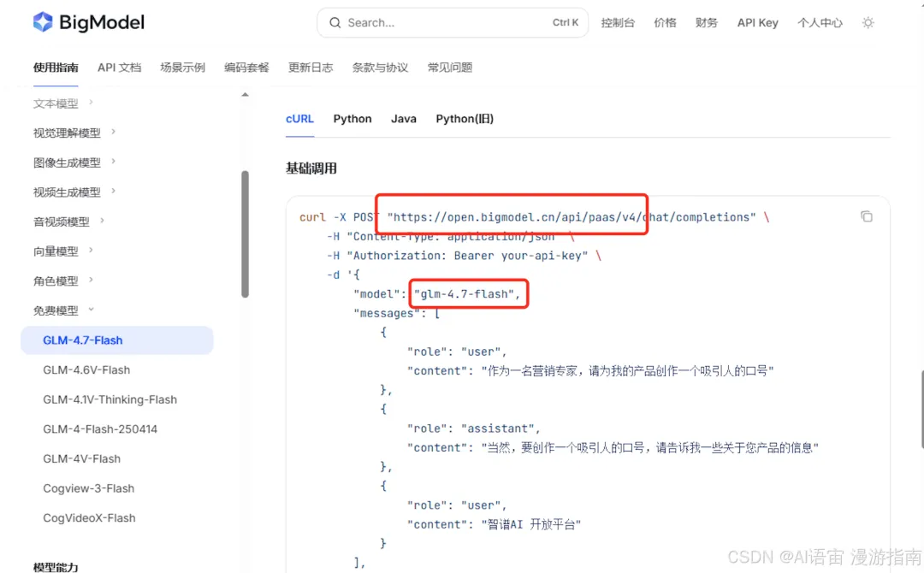The width and height of the screenshot is (924, 573).
Task: Select GLM-4.7-Flash in the sidebar
Action: [x=116, y=340]
